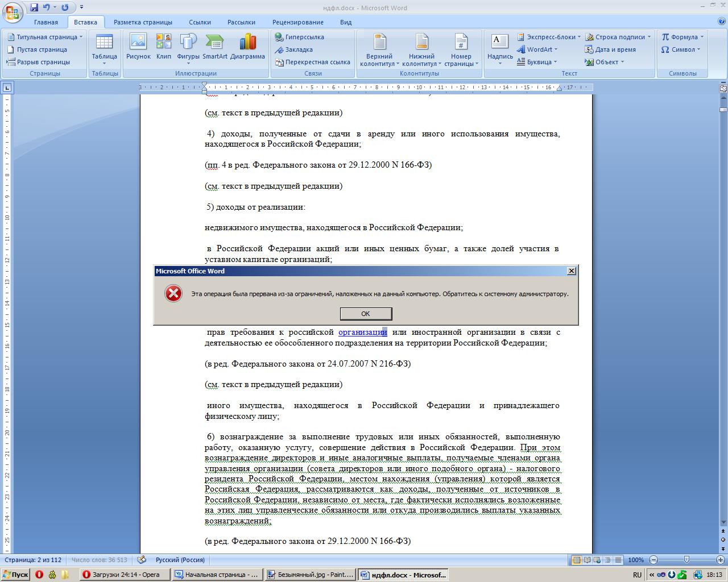Open Ссылки tab
This screenshot has width=728, height=582.
click(200, 22)
